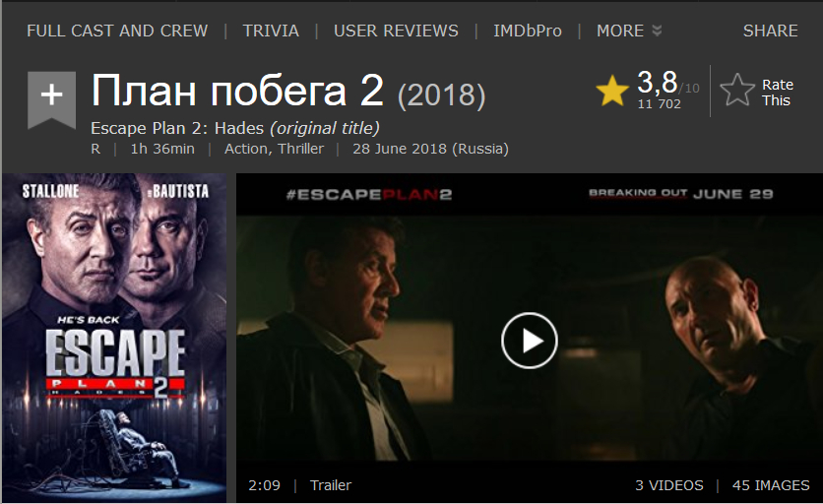
Task: Open the TRIVIA section
Action: click(x=271, y=31)
